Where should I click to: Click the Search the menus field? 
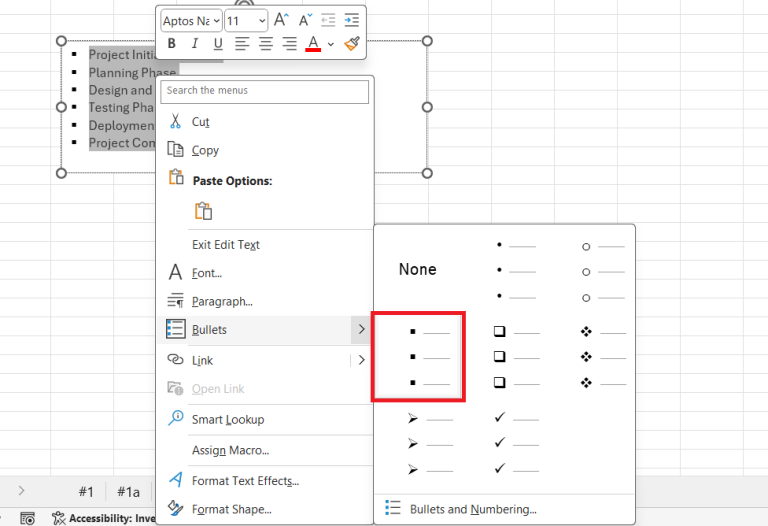click(265, 91)
